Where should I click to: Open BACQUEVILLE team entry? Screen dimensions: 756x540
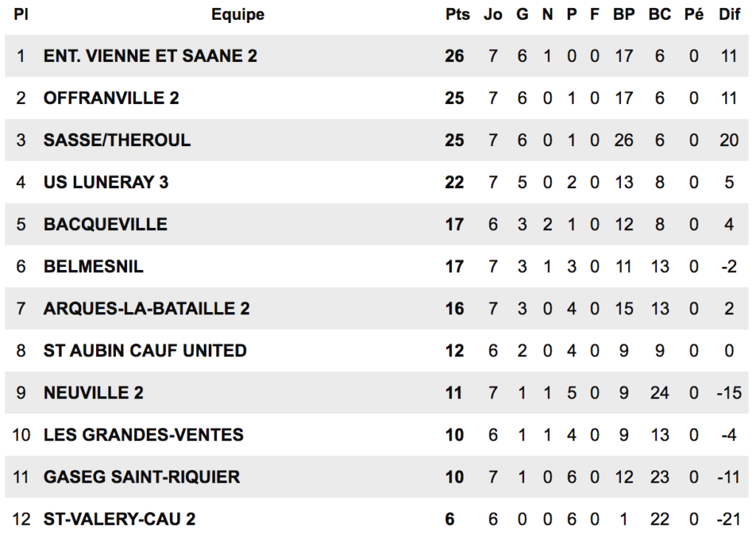tap(105, 224)
